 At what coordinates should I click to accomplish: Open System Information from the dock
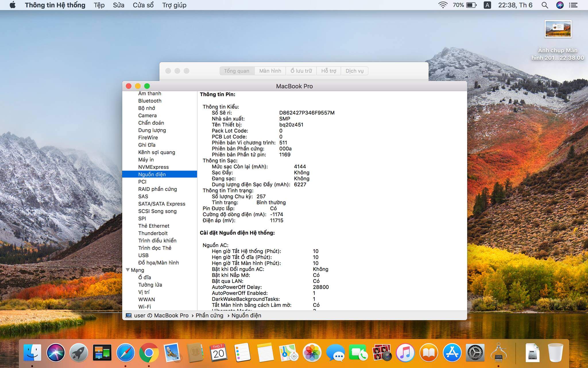pyautogui.click(x=499, y=352)
